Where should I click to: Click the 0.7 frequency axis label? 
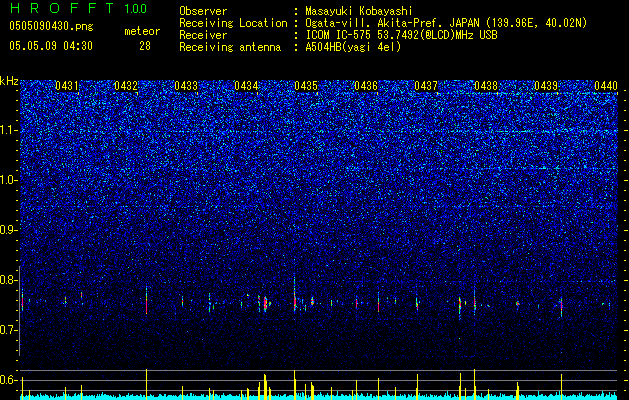[x=7, y=330]
